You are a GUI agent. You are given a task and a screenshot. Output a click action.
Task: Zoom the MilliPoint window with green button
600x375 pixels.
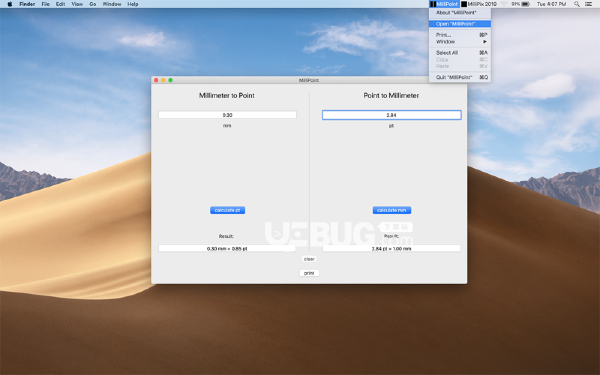(x=171, y=80)
